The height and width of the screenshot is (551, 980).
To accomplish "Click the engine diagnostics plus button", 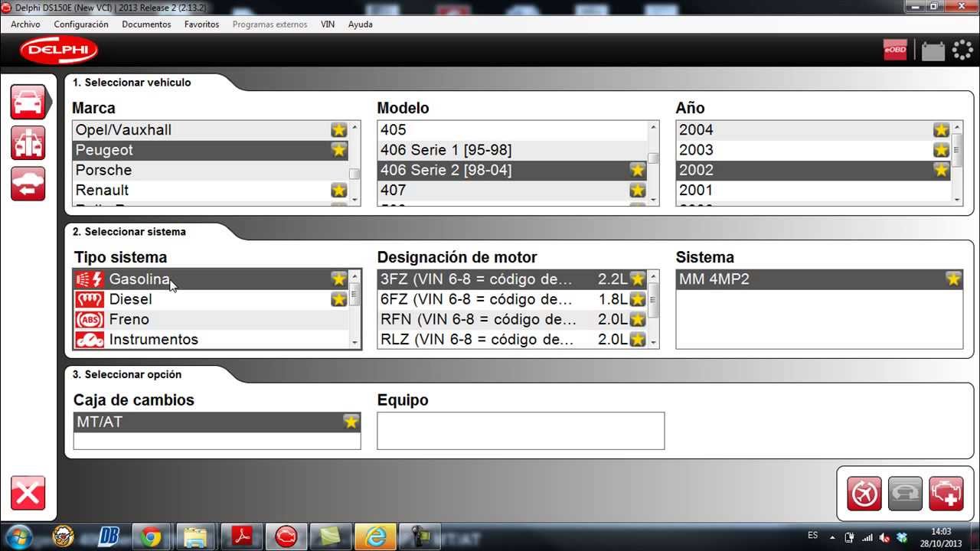I will click(946, 494).
